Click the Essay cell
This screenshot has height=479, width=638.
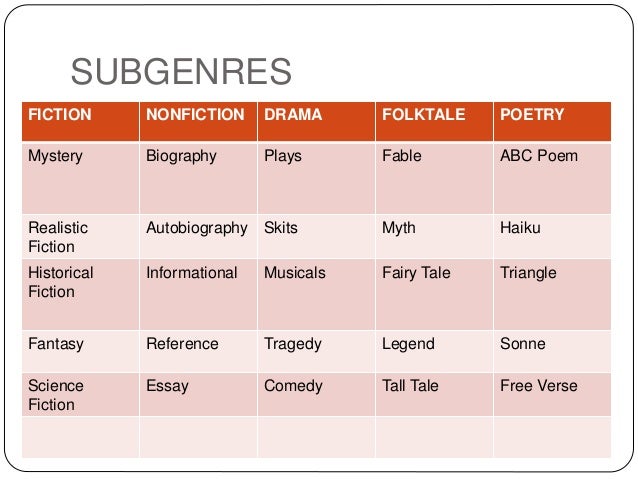coord(167,386)
